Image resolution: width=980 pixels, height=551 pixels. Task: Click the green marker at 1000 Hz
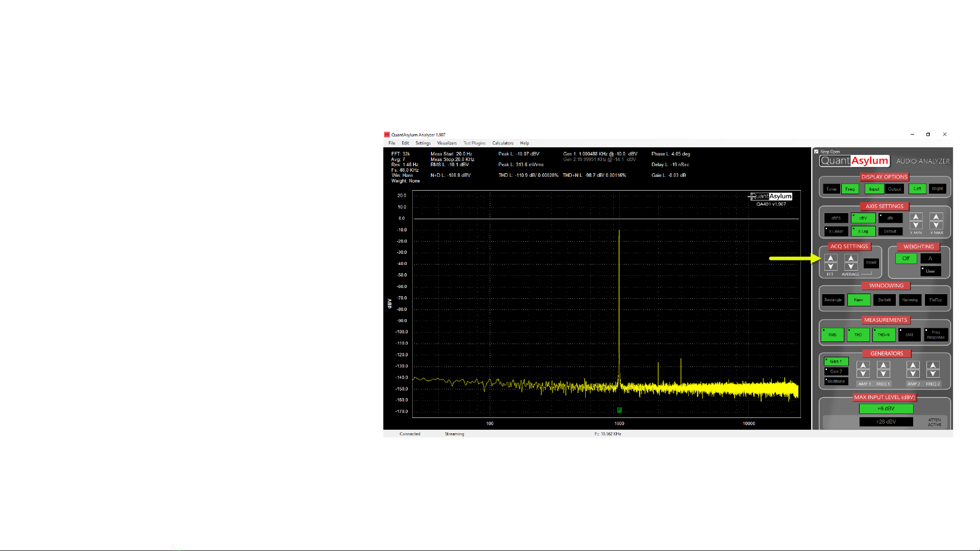tap(619, 410)
